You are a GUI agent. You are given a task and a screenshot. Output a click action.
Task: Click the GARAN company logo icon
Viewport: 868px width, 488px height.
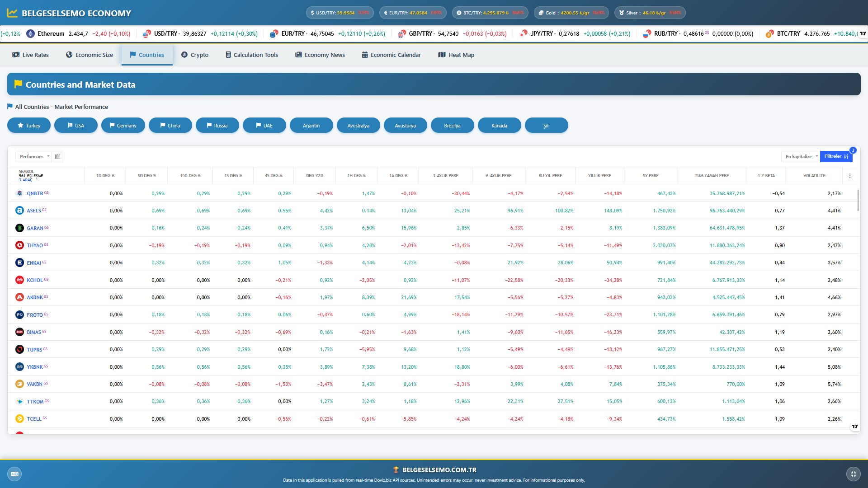pos(19,228)
